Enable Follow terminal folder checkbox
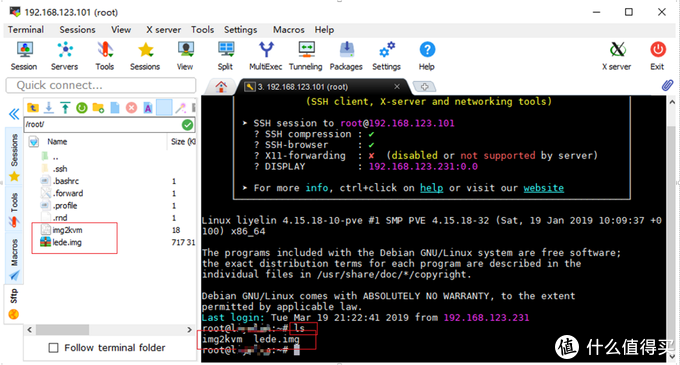680x365 pixels. 53,348
